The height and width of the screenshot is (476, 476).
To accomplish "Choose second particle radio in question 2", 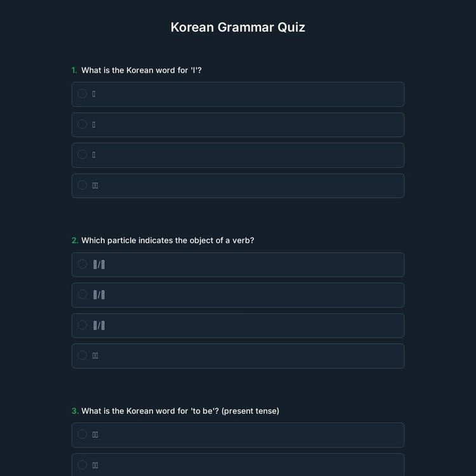I will (x=83, y=294).
